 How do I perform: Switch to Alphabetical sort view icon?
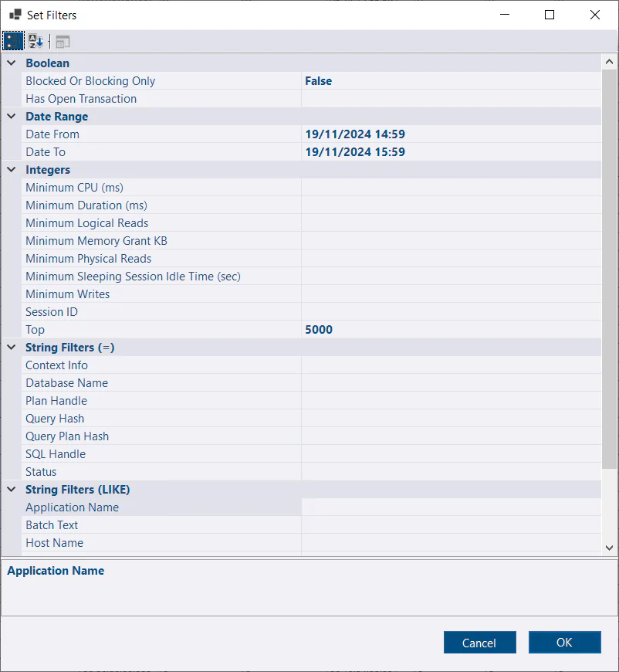tap(36, 42)
